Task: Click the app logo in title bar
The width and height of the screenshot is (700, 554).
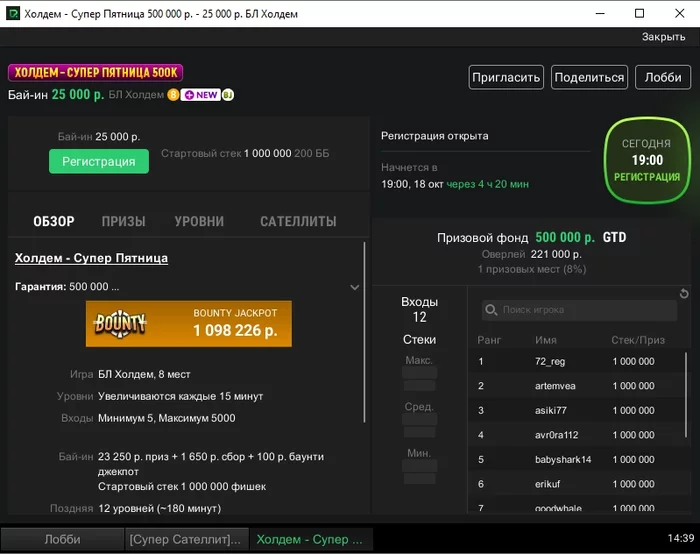Action: click(x=12, y=13)
